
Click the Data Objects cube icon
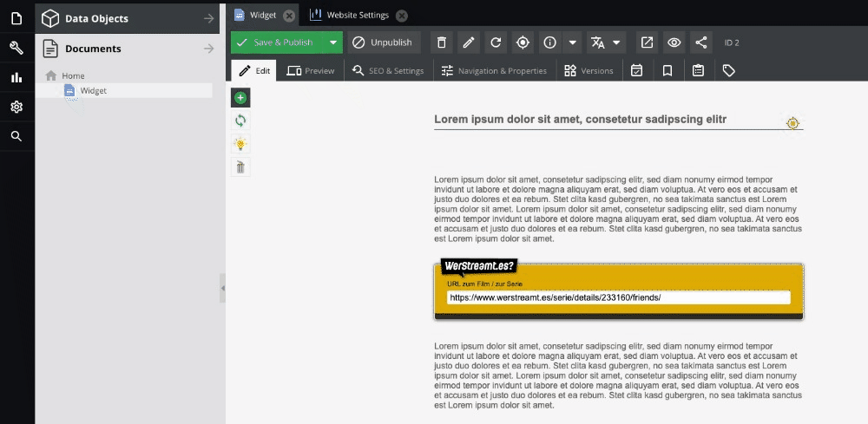[x=50, y=19]
